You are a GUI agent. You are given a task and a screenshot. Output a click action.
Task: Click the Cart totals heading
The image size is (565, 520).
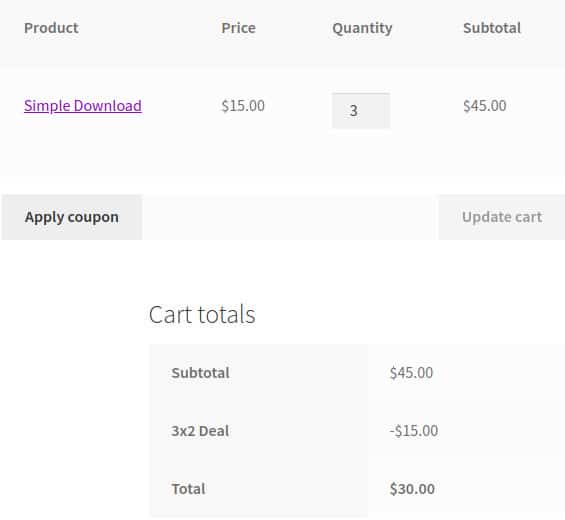coord(202,314)
